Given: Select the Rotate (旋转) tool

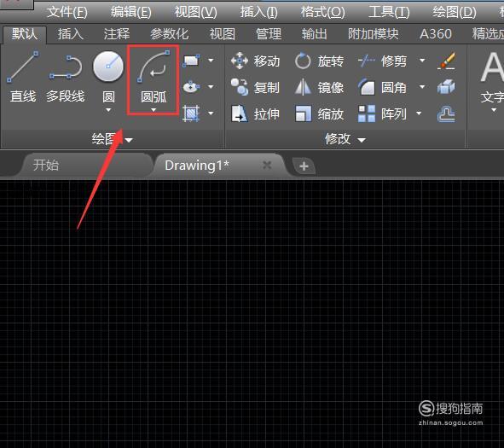Looking at the screenshot, I should pos(319,61).
